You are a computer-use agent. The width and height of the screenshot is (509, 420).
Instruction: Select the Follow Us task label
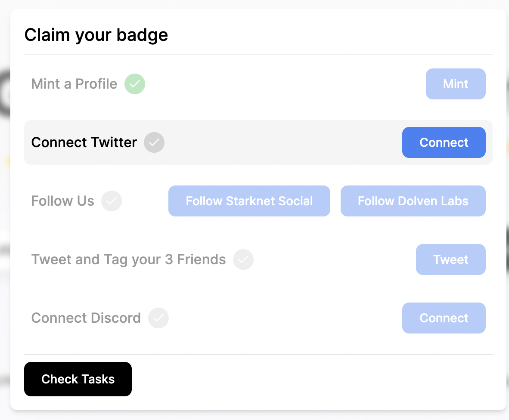click(x=62, y=201)
